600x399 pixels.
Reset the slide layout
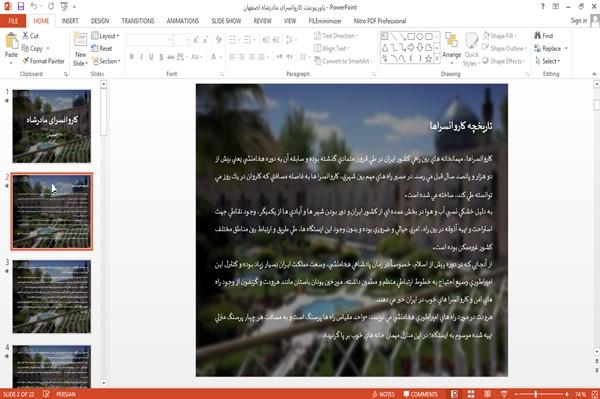(102, 48)
